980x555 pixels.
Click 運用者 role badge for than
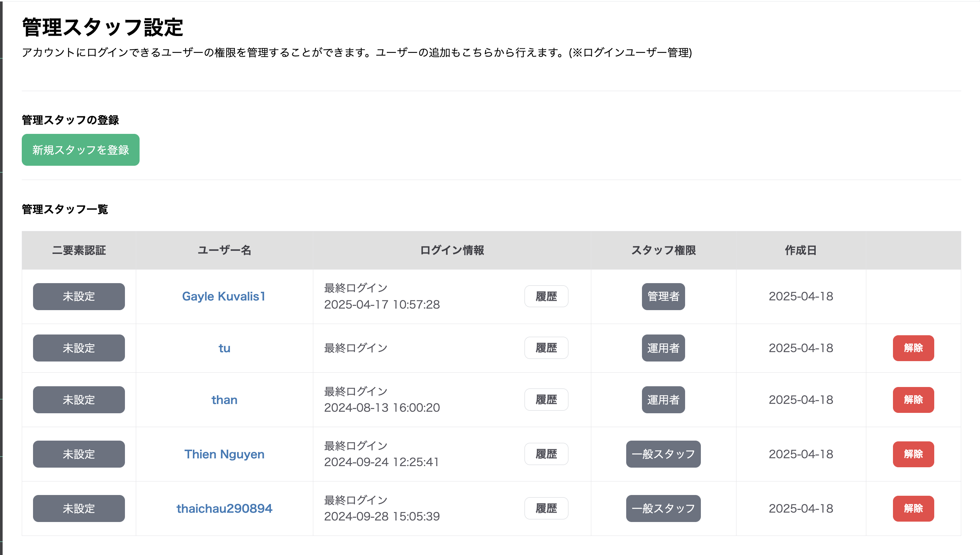[x=663, y=400]
